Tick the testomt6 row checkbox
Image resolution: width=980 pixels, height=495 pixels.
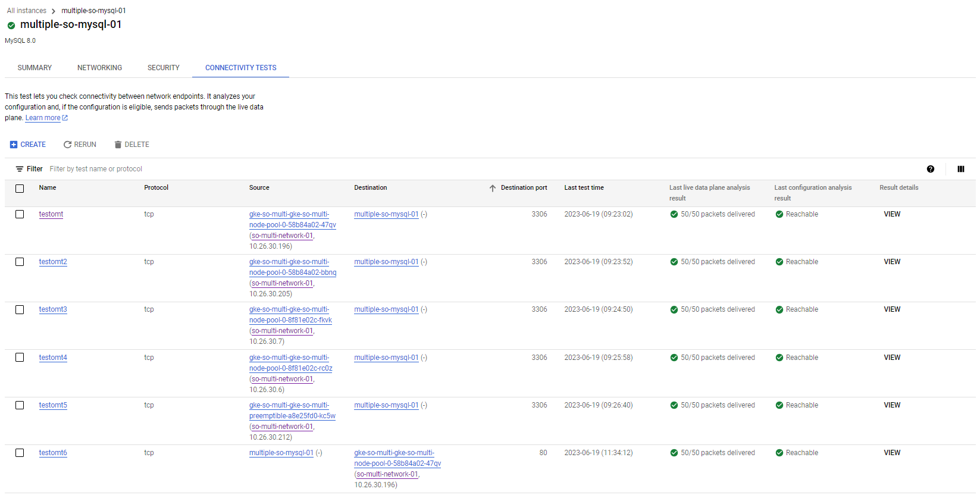tap(20, 453)
